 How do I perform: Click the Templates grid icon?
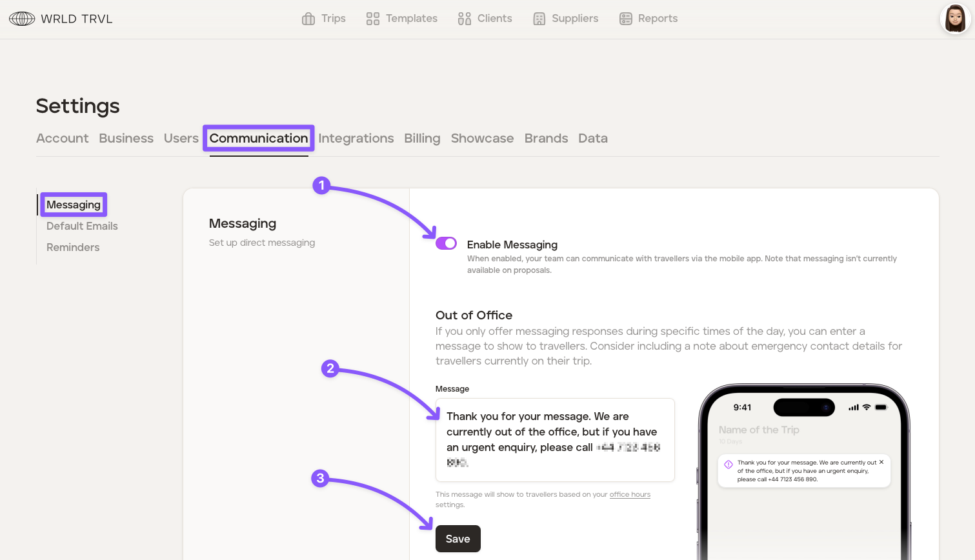point(372,19)
